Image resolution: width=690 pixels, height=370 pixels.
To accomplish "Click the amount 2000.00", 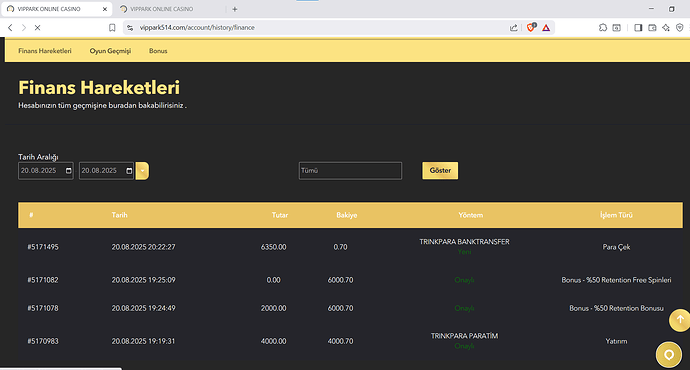I will click(x=273, y=308).
